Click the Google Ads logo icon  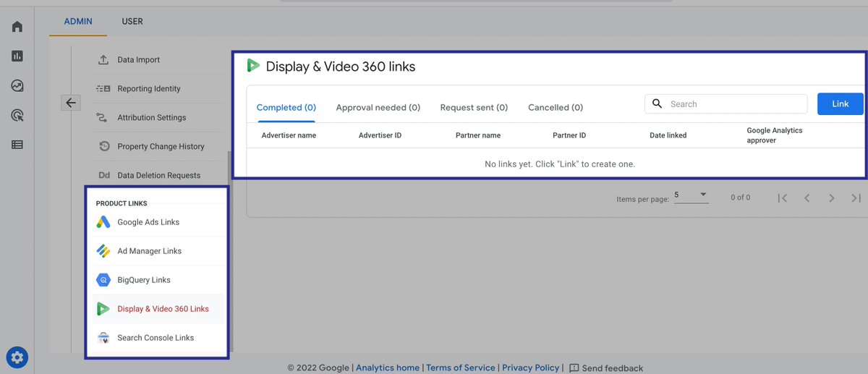103,222
